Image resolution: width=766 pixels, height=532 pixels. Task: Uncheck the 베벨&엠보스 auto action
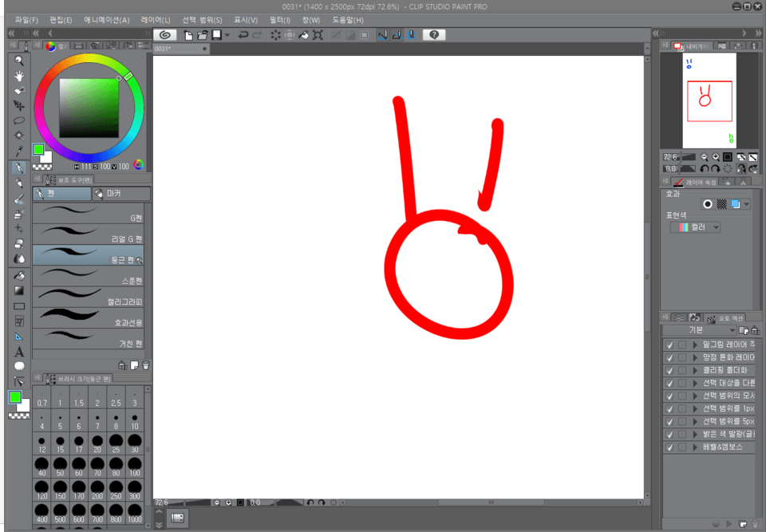(670, 447)
